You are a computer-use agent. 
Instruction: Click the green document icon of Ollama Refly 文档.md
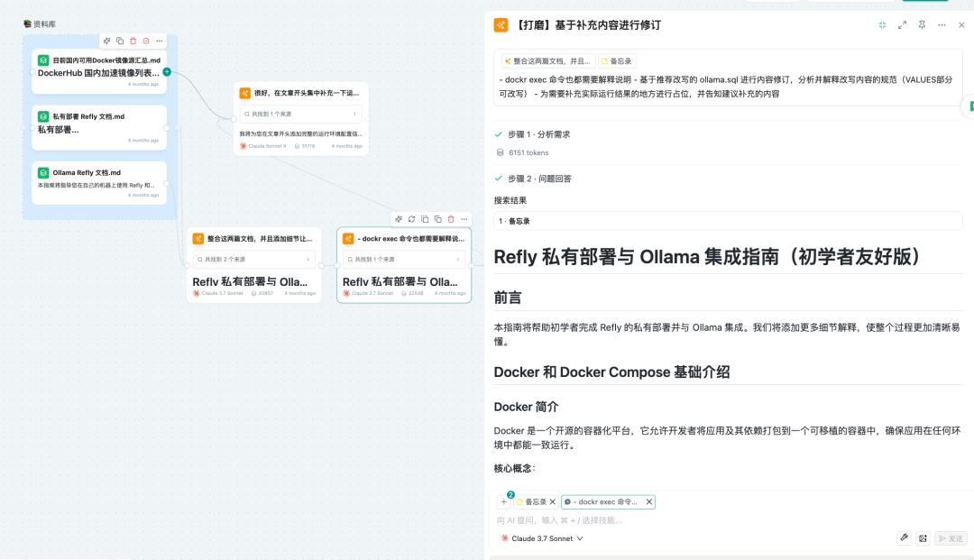pyautogui.click(x=43, y=172)
